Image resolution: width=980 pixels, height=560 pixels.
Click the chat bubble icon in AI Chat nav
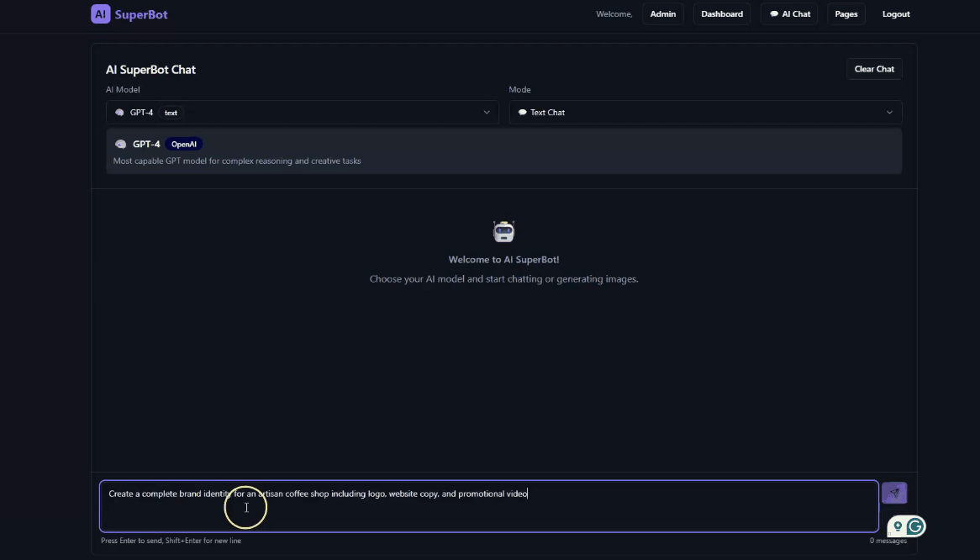[774, 13]
